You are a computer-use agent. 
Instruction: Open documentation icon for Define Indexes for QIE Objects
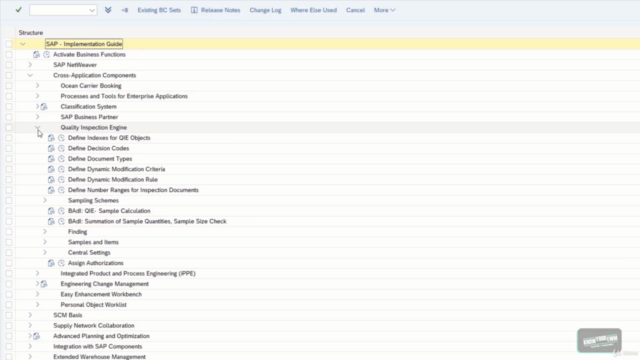[51, 138]
